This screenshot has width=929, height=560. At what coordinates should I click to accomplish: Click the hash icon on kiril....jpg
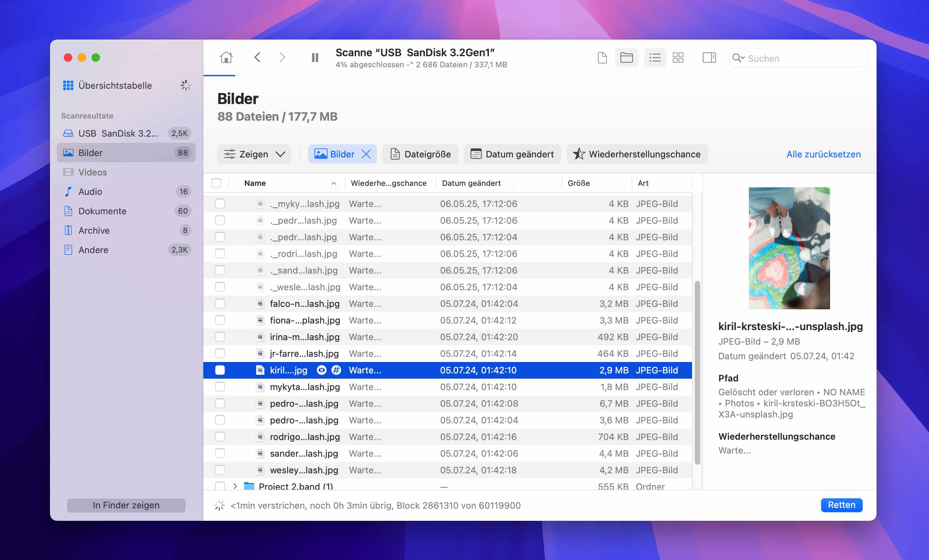pos(336,370)
